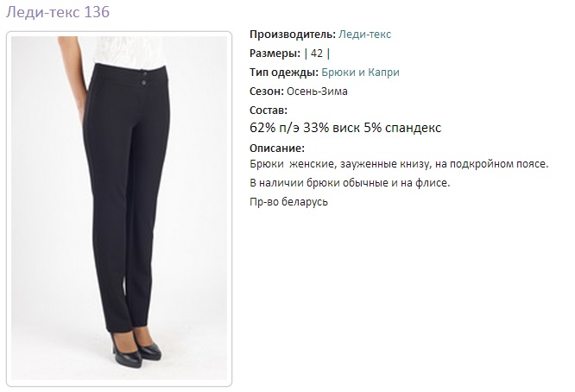The image size is (575, 392).
Task: Click the Производитель label
Action: (x=293, y=35)
